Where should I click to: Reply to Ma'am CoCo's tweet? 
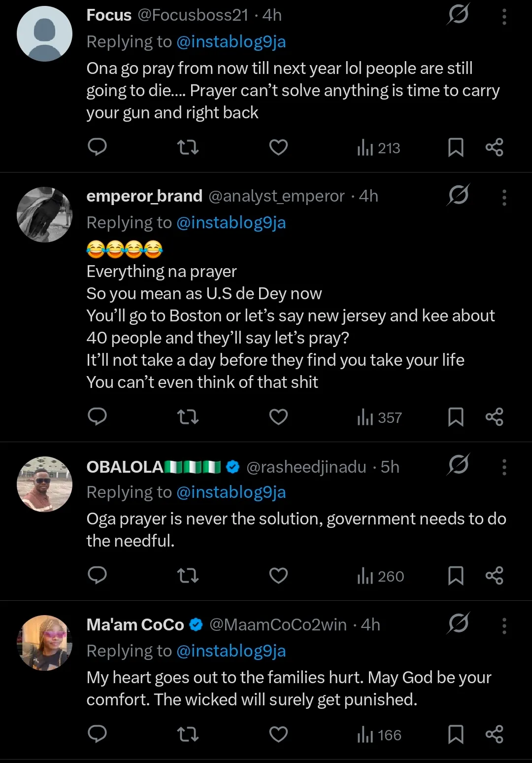(97, 734)
